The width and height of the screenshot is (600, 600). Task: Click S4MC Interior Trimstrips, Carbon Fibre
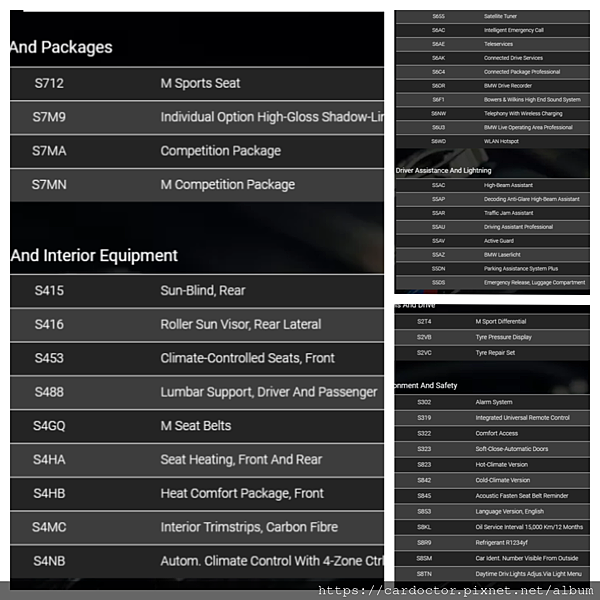tap(197, 527)
